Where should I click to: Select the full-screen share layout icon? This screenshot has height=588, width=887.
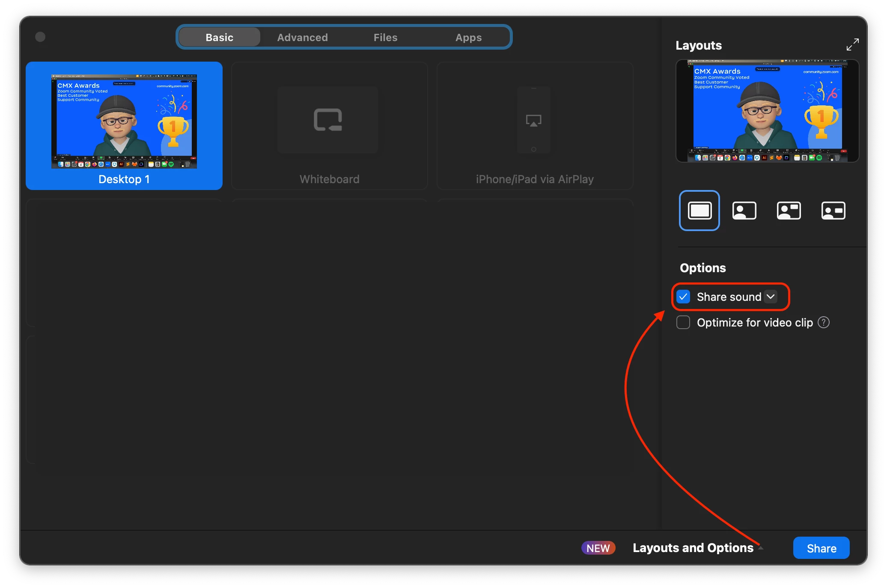point(699,211)
